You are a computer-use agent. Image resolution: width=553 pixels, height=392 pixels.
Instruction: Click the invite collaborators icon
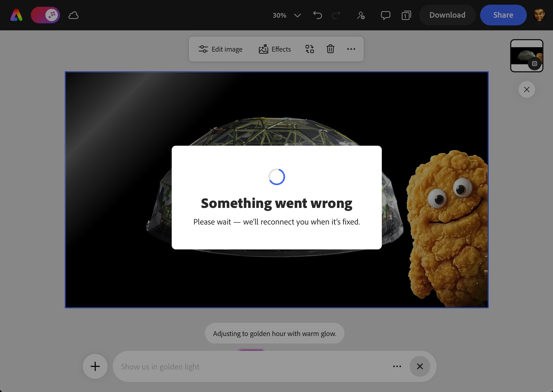pyautogui.click(x=361, y=15)
